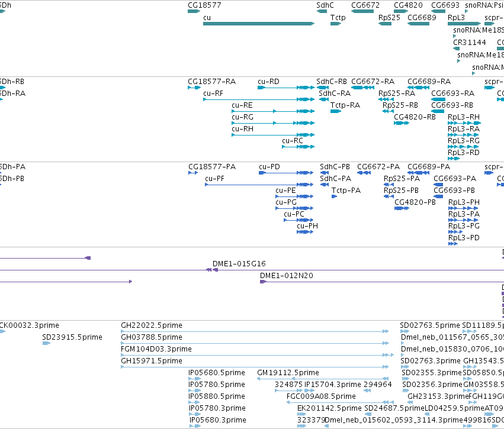Select EST GH22022.5prime label
Viewport: 504px width, 429px height.
pos(152,325)
